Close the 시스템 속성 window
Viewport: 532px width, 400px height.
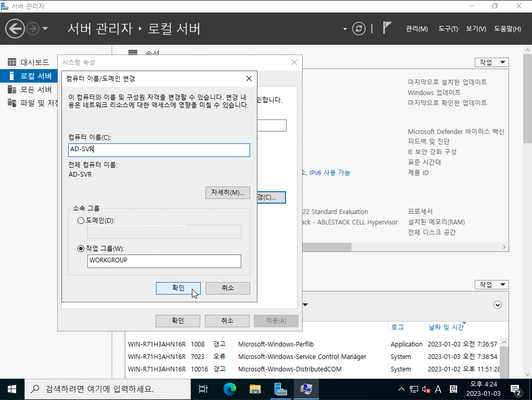click(294, 62)
